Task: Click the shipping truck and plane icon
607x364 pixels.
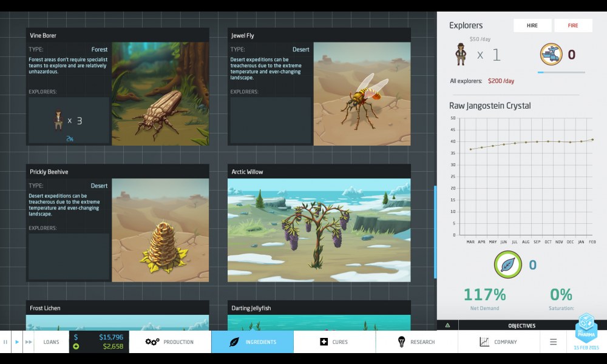Action: pos(551,54)
